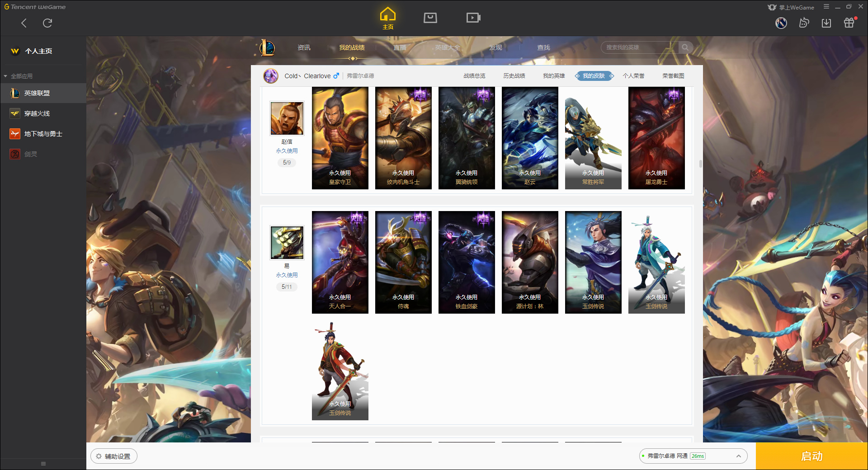Open the friends/chat icon at top right
This screenshot has height=470, width=868.
[x=804, y=23]
